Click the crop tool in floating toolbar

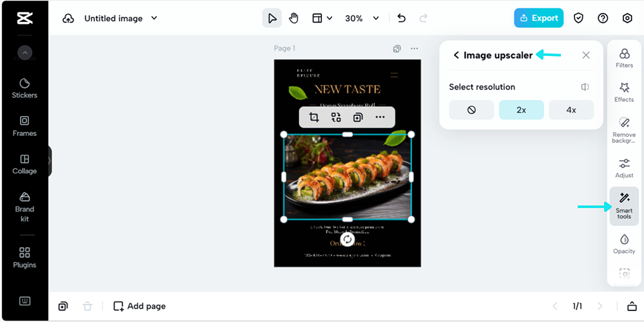tap(314, 117)
